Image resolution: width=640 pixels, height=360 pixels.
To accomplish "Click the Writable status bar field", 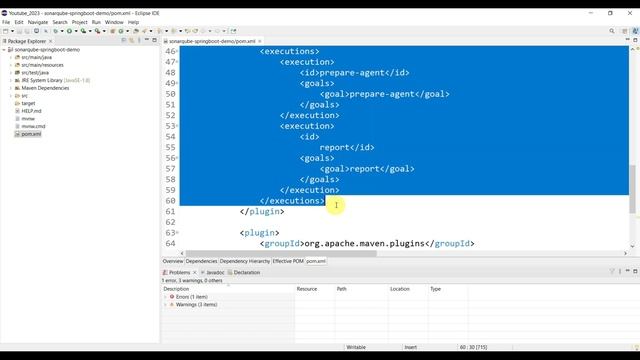I will coord(356,347).
